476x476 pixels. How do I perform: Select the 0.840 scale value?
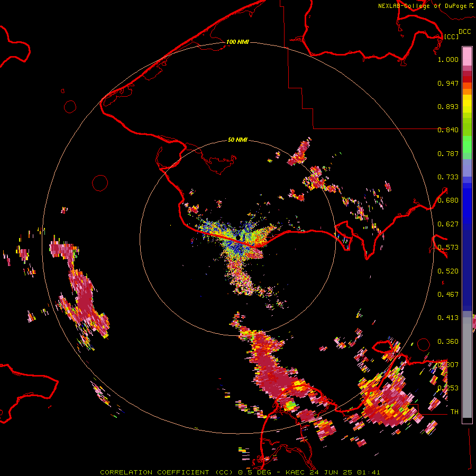[x=448, y=130]
